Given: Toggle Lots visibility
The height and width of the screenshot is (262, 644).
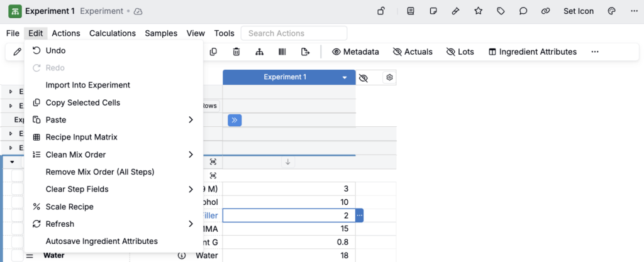Looking at the screenshot, I should pyautogui.click(x=460, y=52).
